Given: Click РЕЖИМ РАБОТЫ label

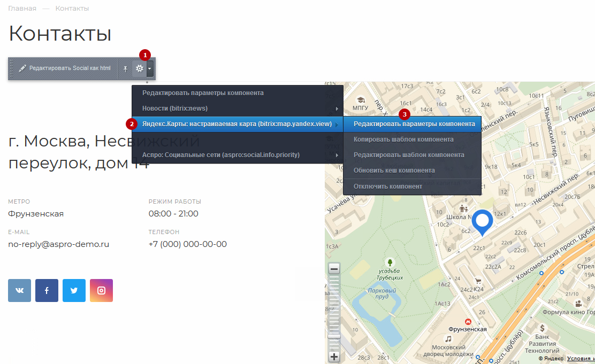Looking at the screenshot, I should (174, 202).
